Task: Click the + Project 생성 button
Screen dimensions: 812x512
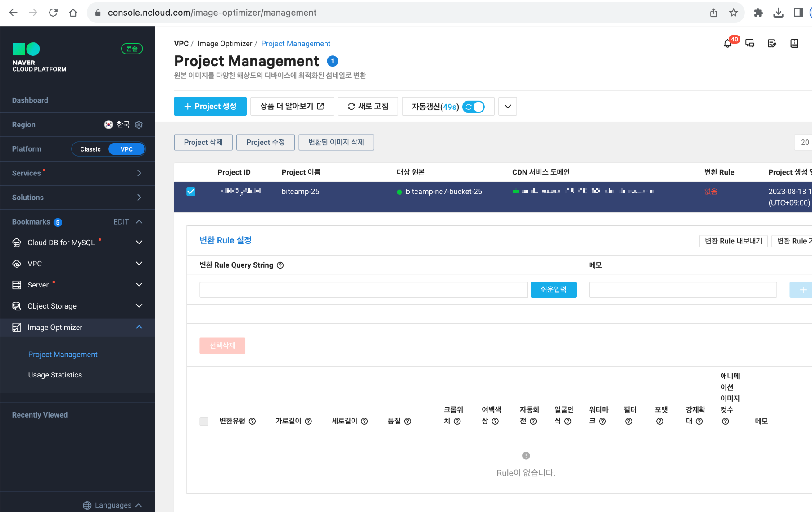Action: [x=210, y=107]
